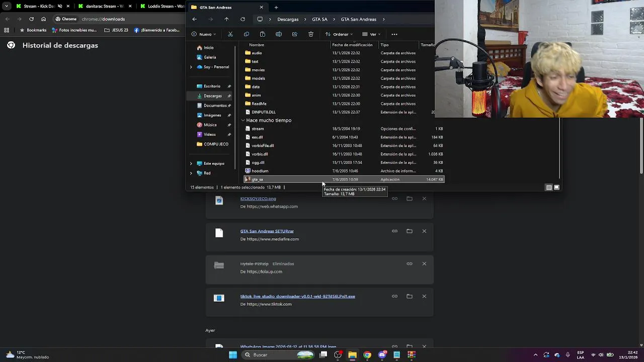This screenshot has width=644, height=362.
Task: Open the Chrome apps grid icon
Action: [7, 30]
